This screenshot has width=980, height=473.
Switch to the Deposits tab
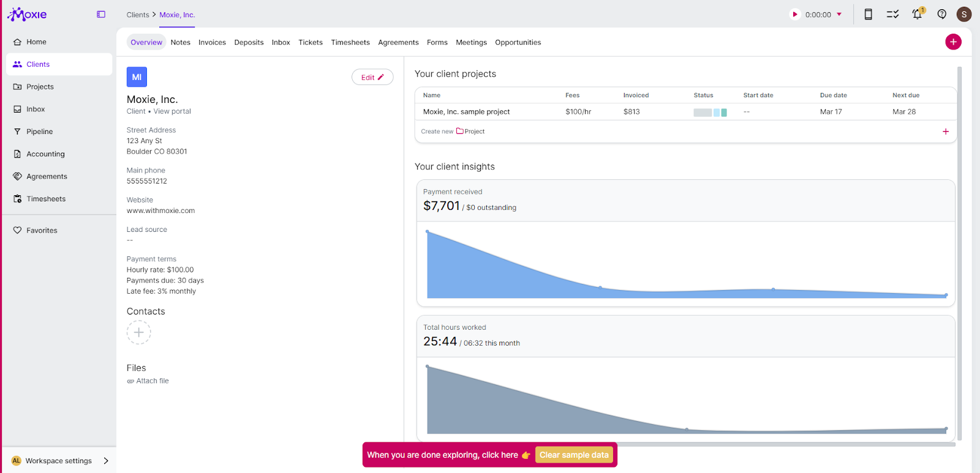point(249,42)
